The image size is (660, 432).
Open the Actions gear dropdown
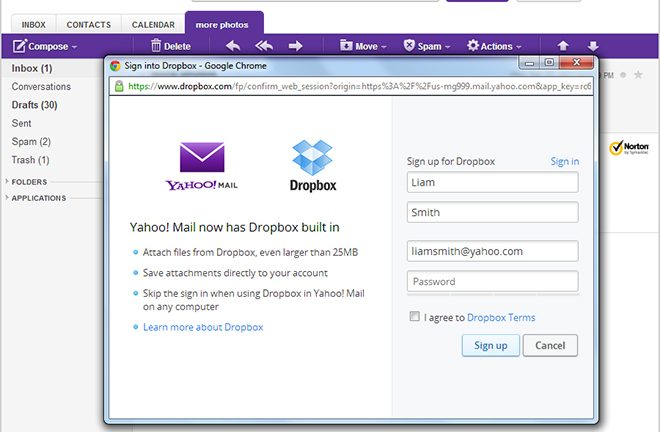(494, 45)
